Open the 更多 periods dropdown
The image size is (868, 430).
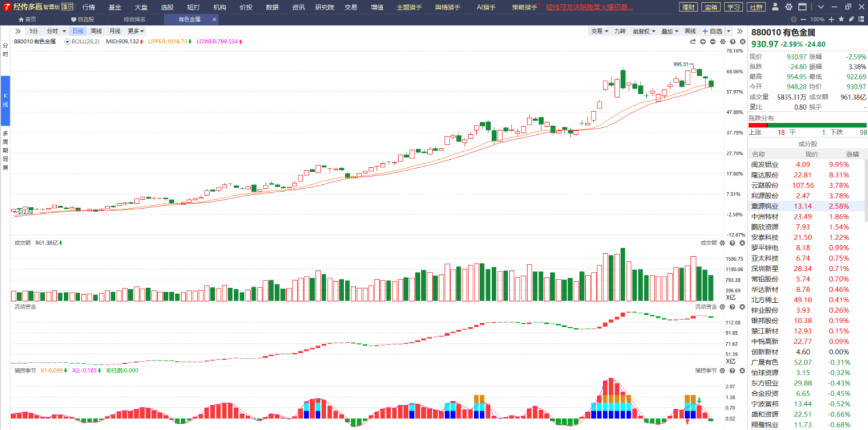(136, 31)
